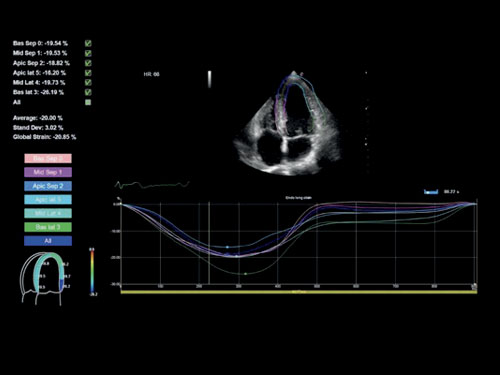Image resolution: width=500 pixels, height=375 pixels.
Task: Click the yellow timeline bar below the graph
Action: pyautogui.click(x=299, y=292)
